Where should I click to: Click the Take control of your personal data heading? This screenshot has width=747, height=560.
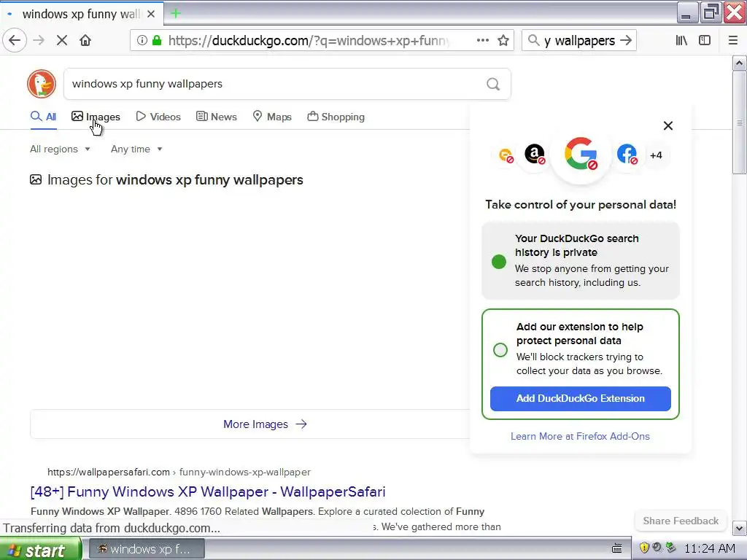(x=580, y=205)
